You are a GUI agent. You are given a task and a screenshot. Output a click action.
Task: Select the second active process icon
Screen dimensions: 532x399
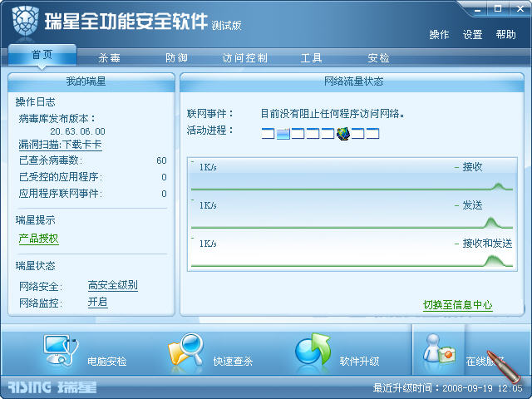(283, 134)
